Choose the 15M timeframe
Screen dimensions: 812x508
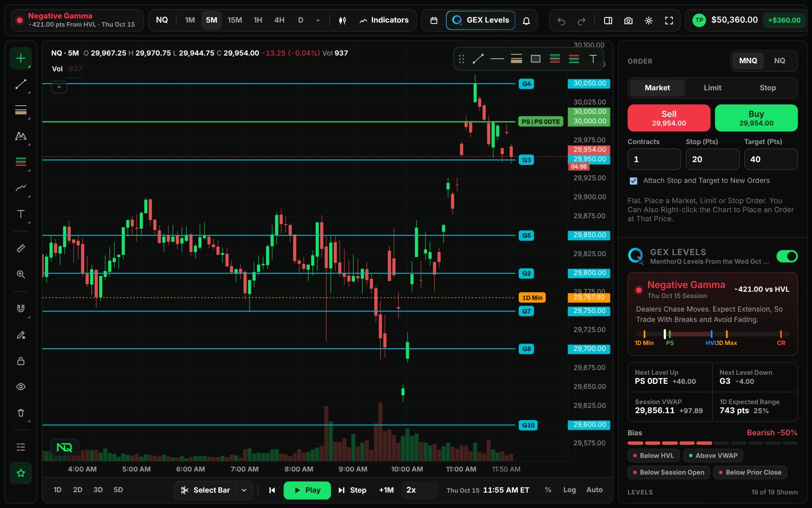(x=235, y=20)
